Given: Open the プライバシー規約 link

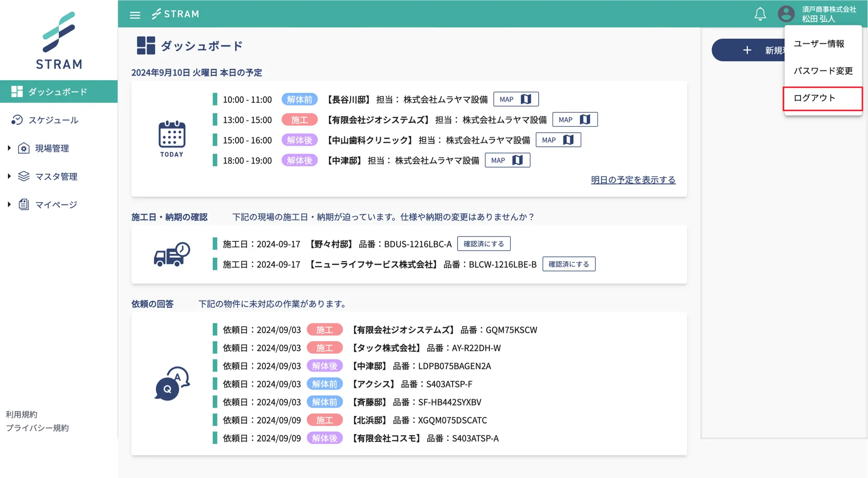Looking at the screenshot, I should [37, 428].
